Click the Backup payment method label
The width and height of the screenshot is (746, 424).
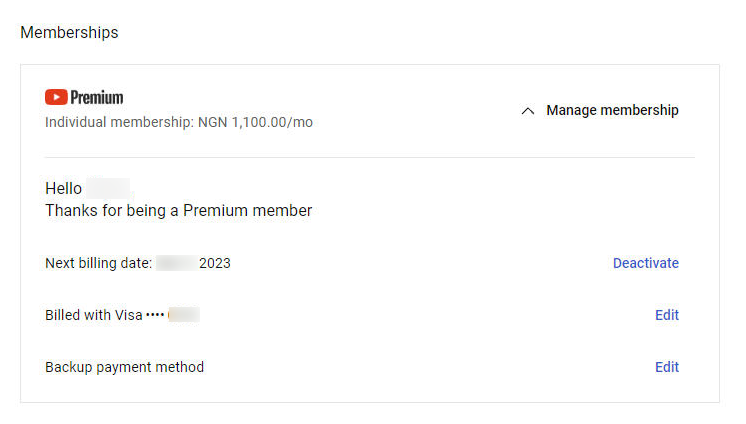pos(125,367)
